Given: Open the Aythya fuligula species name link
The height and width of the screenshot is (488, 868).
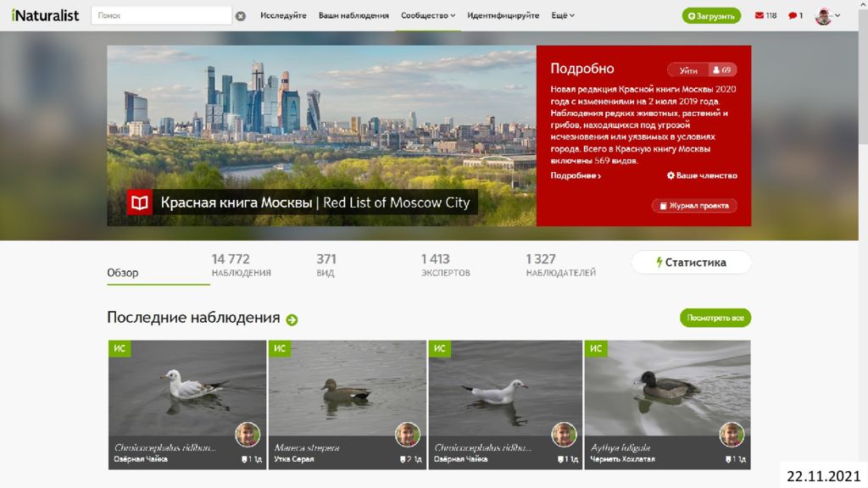Looking at the screenshot, I should click(x=620, y=447).
